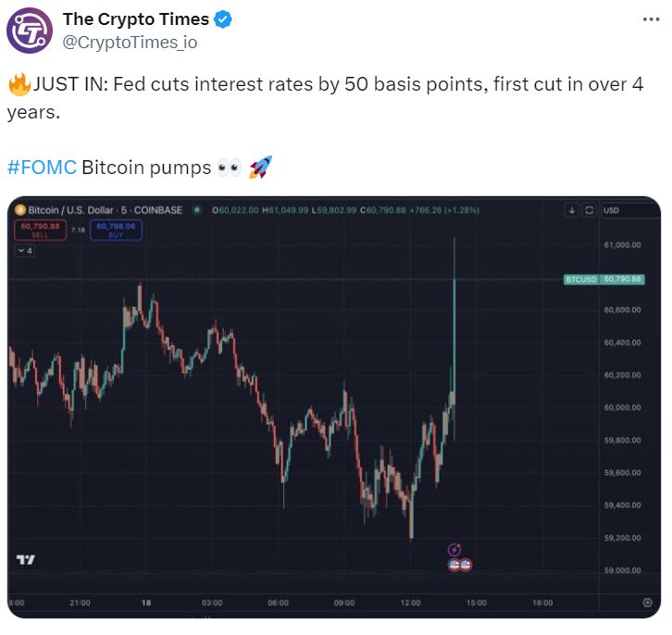Click the chart snapshot refresh icon
Image resolution: width=672 pixels, height=635 pixels.
[589, 210]
